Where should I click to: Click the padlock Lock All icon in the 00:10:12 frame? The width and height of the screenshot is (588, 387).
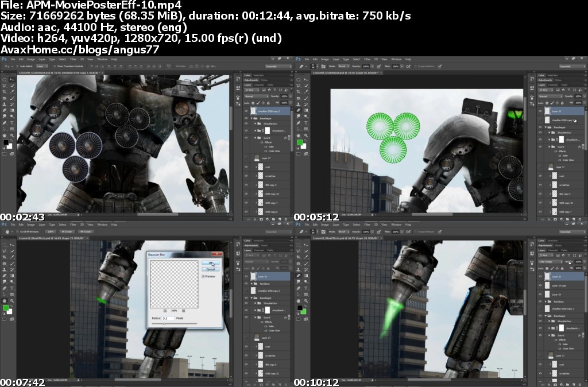562,269
